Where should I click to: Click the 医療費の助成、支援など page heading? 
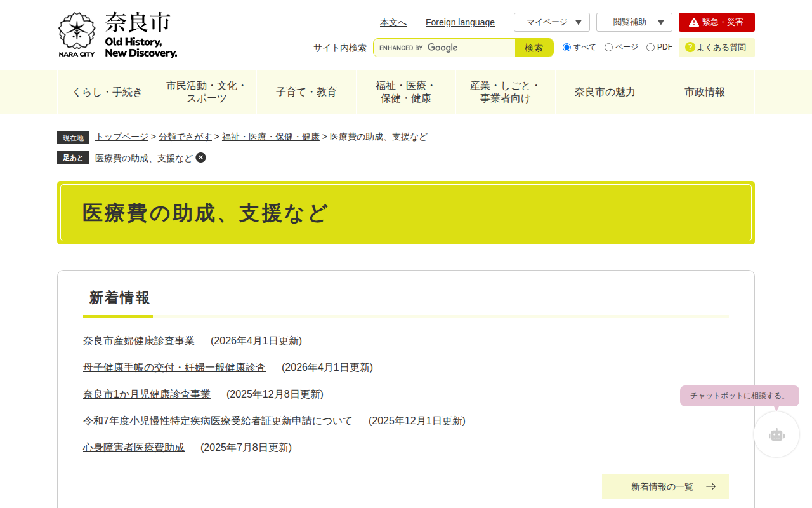coord(205,213)
